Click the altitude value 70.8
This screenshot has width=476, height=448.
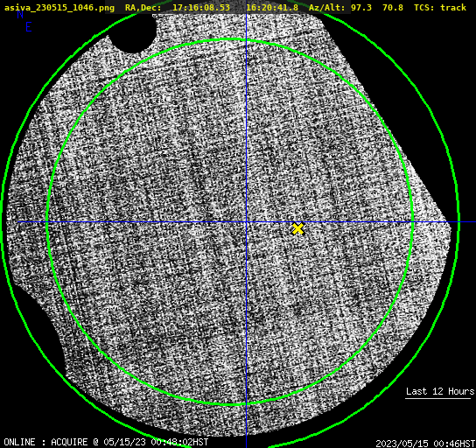click(x=393, y=7)
